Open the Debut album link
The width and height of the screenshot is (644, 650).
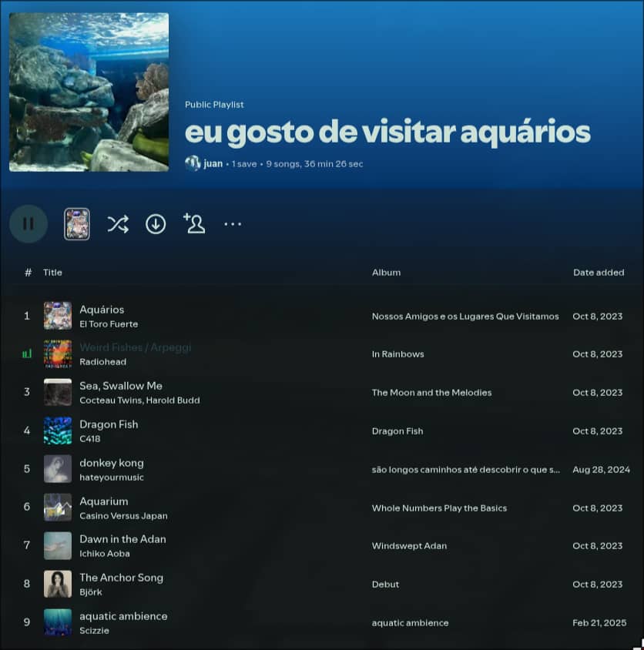pos(385,585)
